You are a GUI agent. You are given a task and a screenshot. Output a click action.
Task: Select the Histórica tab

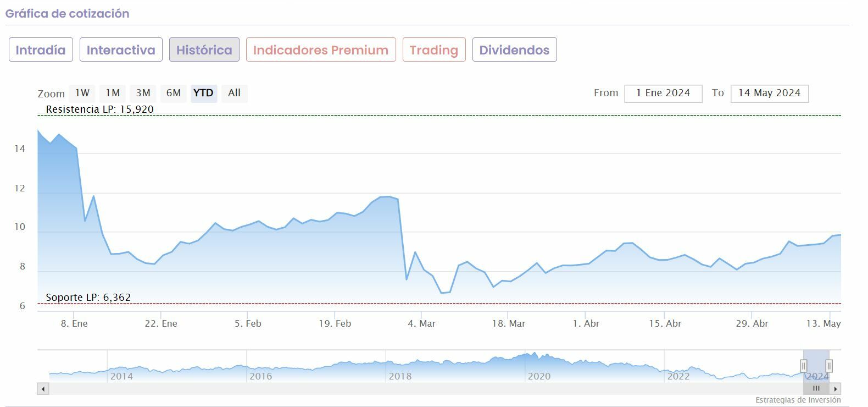[204, 50]
